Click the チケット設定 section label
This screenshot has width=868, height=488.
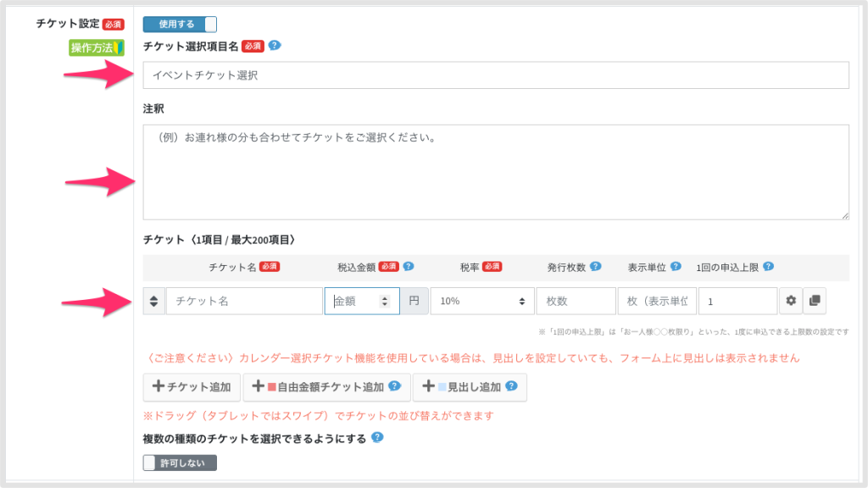[68, 24]
